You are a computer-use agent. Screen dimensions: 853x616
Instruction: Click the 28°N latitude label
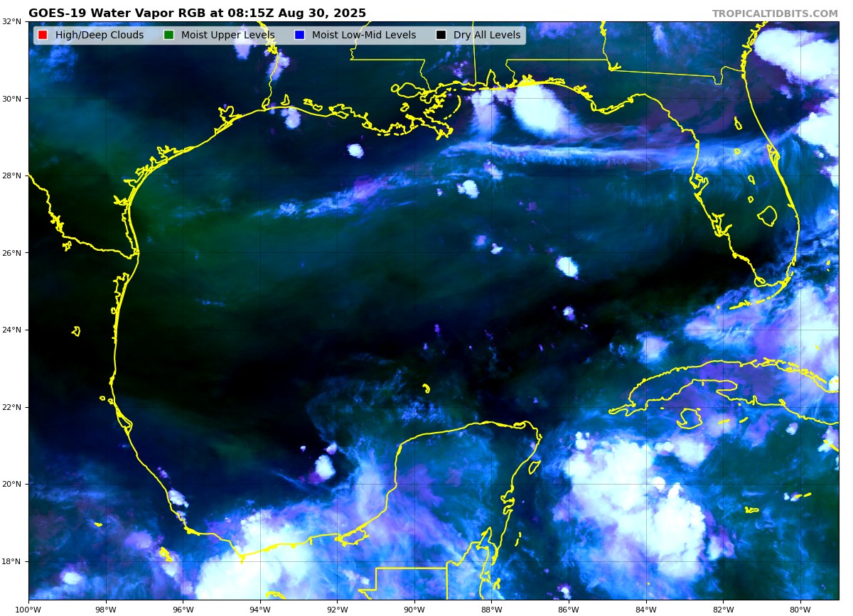(x=12, y=175)
